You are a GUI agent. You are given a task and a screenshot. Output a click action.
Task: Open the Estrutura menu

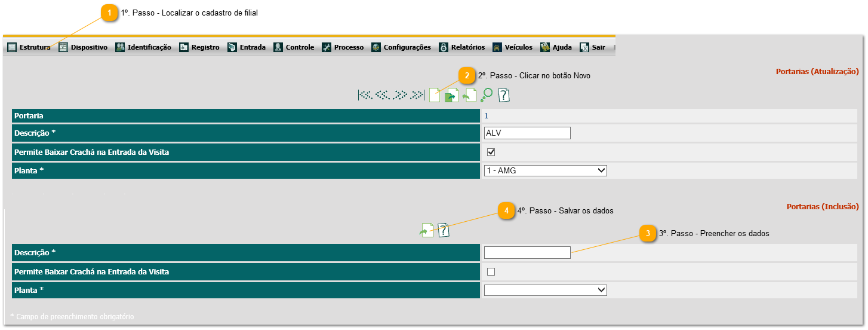[x=29, y=47]
